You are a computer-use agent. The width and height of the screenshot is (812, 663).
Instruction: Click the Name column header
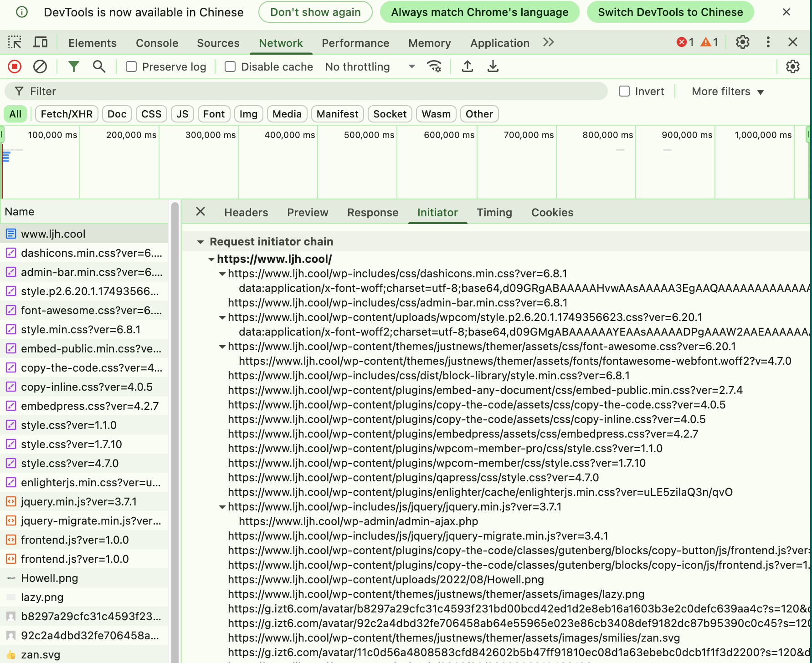coord(84,212)
